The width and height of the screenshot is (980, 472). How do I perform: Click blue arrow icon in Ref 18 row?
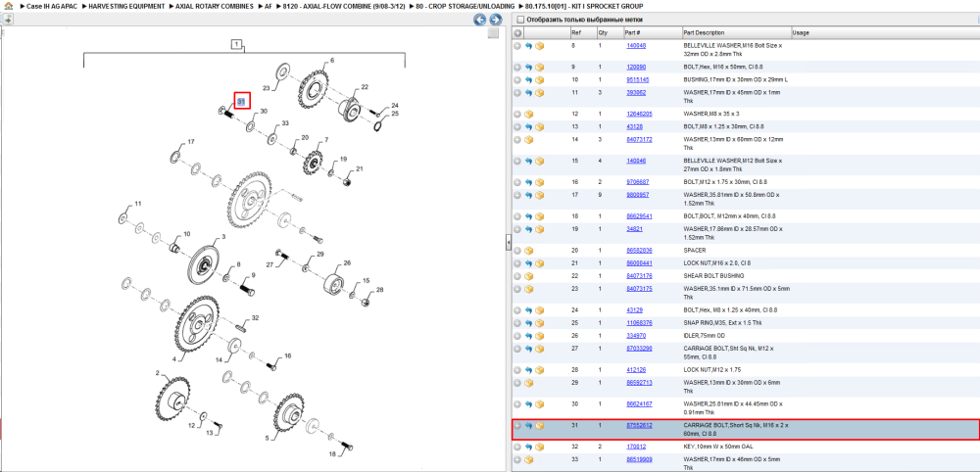(x=529, y=216)
